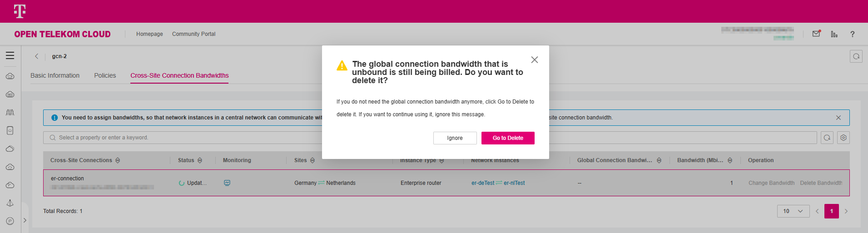868x233 pixels.
Task: Sort by Status column
Action: (x=200, y=160)
